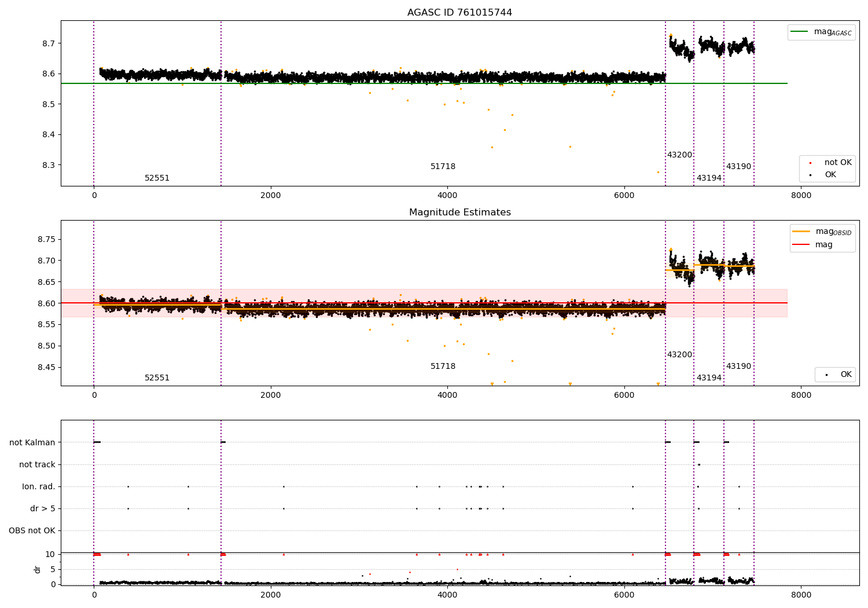Click y-axis tick 8.60 in middle plot
The image size is (868, 608).
[x=46, y=303]
